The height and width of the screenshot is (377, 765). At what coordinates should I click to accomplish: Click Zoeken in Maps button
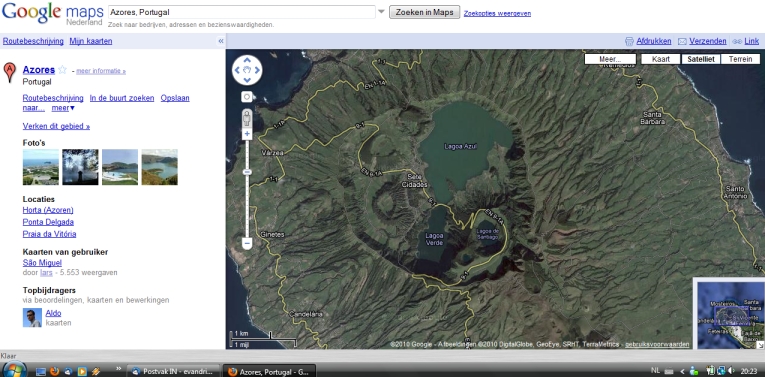click(x=424, y=12)
